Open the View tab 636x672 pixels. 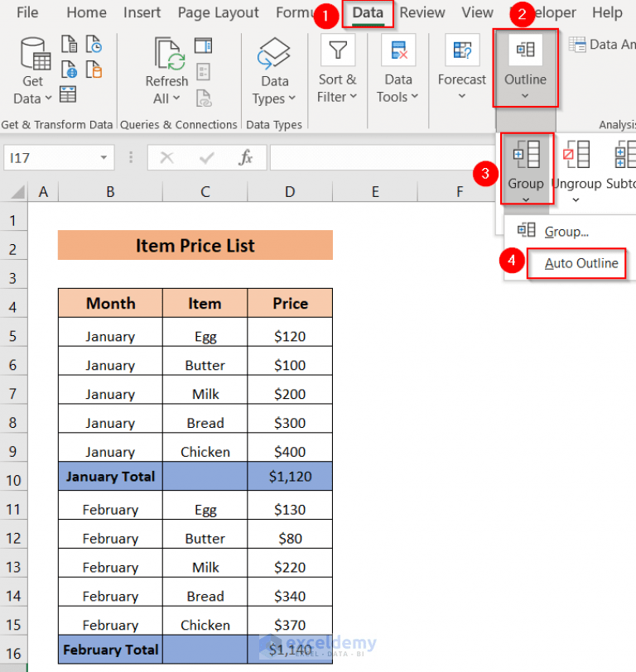[477, 12]
